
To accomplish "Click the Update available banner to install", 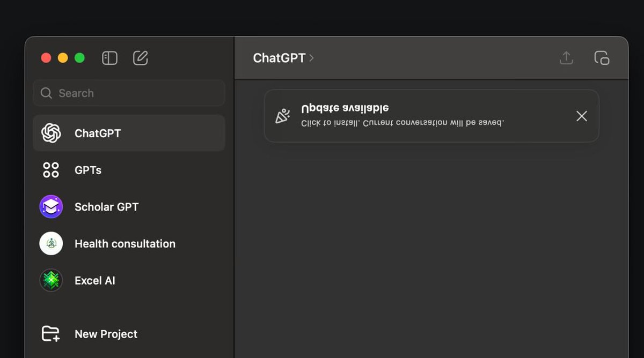I will 431,116.
